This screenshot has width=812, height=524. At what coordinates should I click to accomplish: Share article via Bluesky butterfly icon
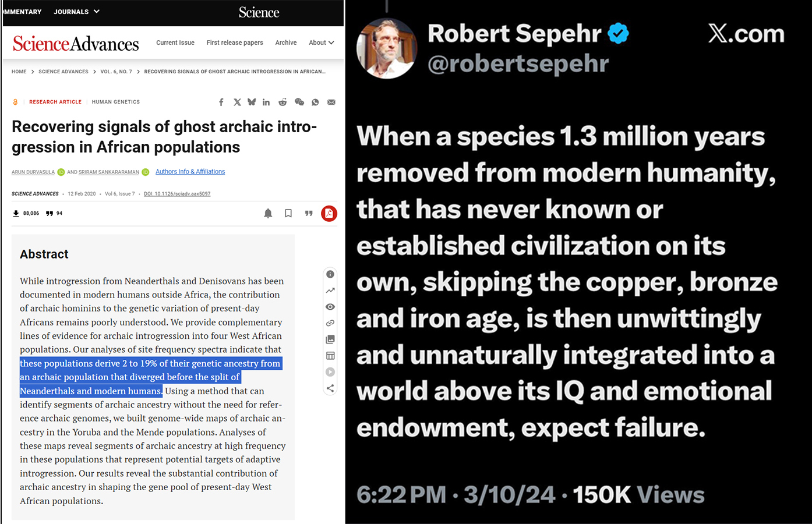(x=252, y=102)
